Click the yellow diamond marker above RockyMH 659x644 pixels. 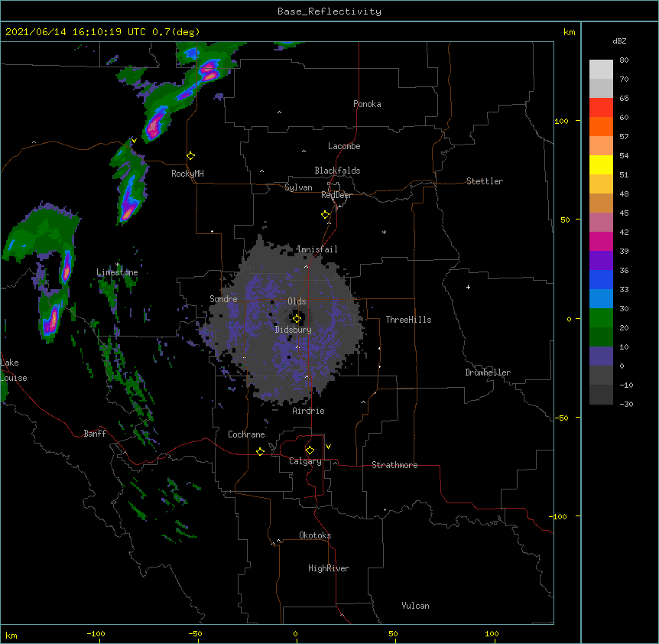click(190, 156)
